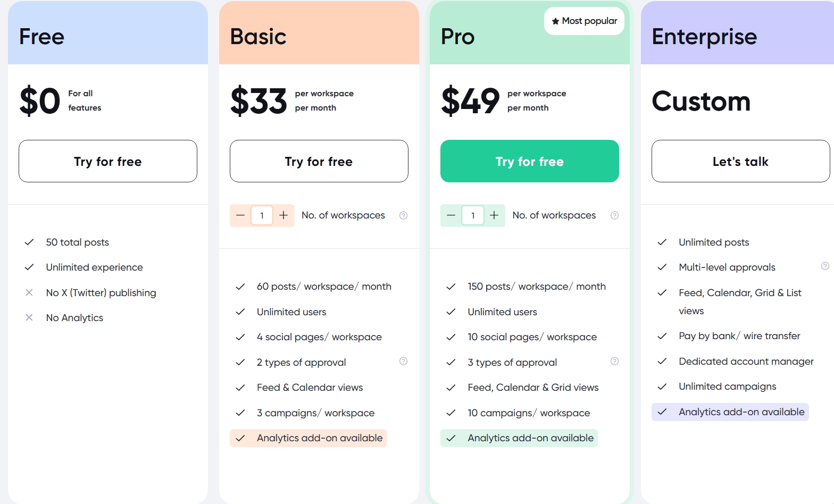Click help icon next to 3 types of approval

(614, 362)
